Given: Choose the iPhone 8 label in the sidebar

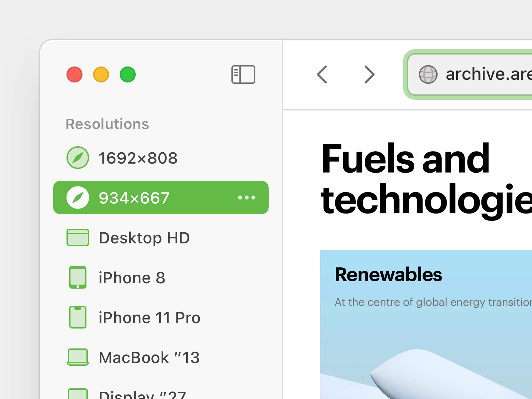Looking at the screenshot, I should [132, 278].
